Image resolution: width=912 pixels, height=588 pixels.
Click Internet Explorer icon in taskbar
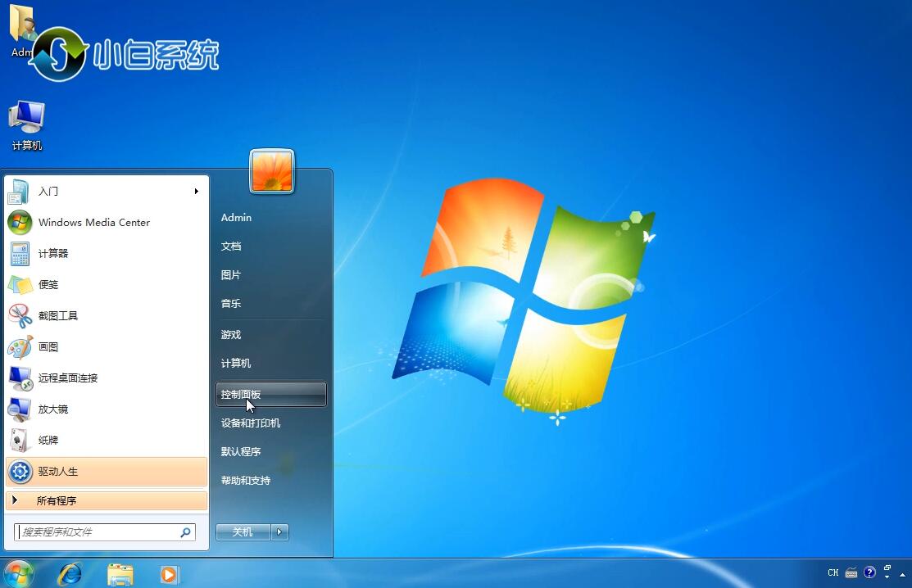coord(70,574)
